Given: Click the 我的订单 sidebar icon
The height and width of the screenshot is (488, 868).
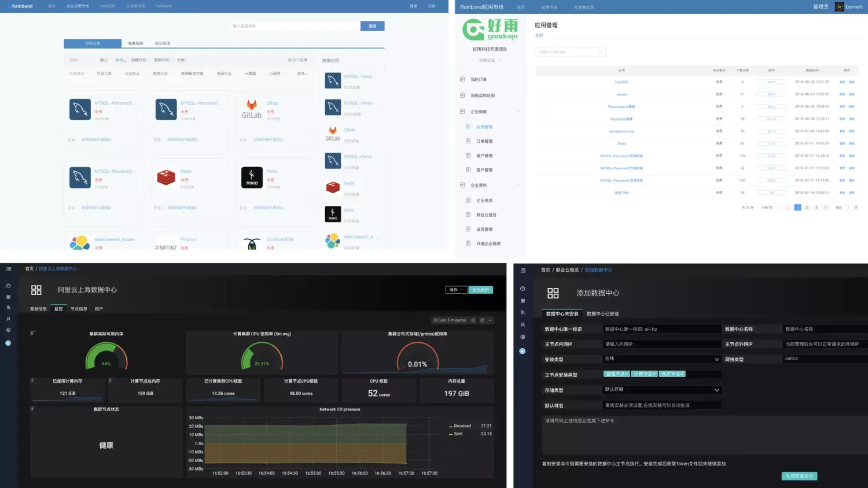Looking at the screenshot, I should 462,79.
